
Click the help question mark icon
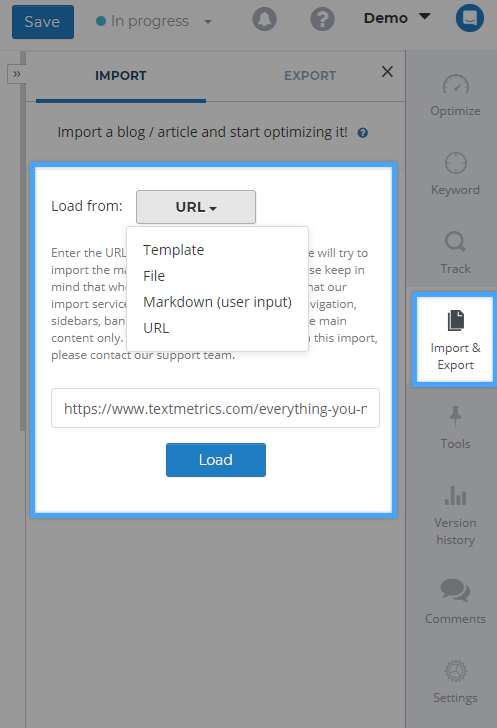322,20
